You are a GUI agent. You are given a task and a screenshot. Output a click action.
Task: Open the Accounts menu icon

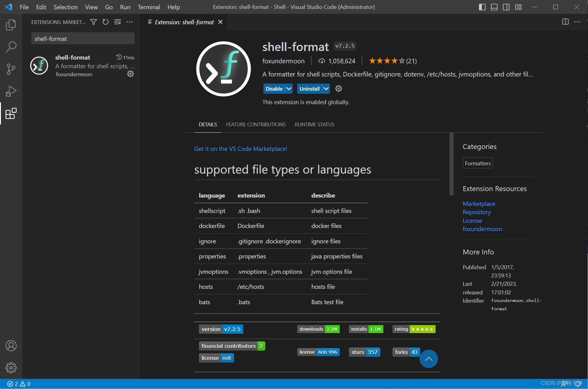pos(11,346)
